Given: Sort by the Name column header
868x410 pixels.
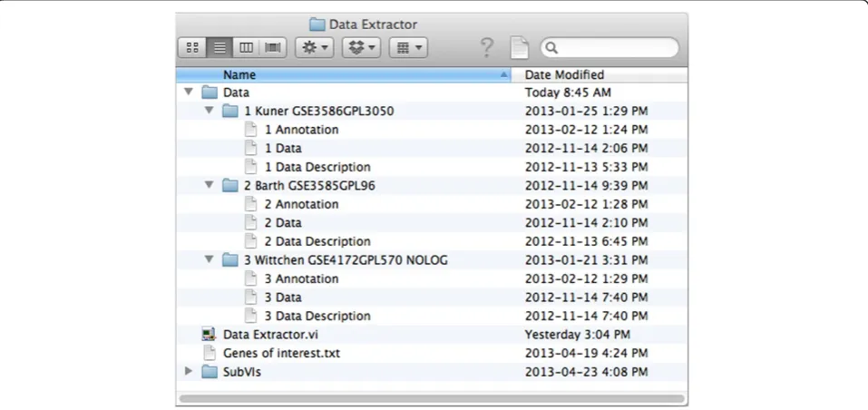Looking at the screenshot, I should (x=343, y=74).
